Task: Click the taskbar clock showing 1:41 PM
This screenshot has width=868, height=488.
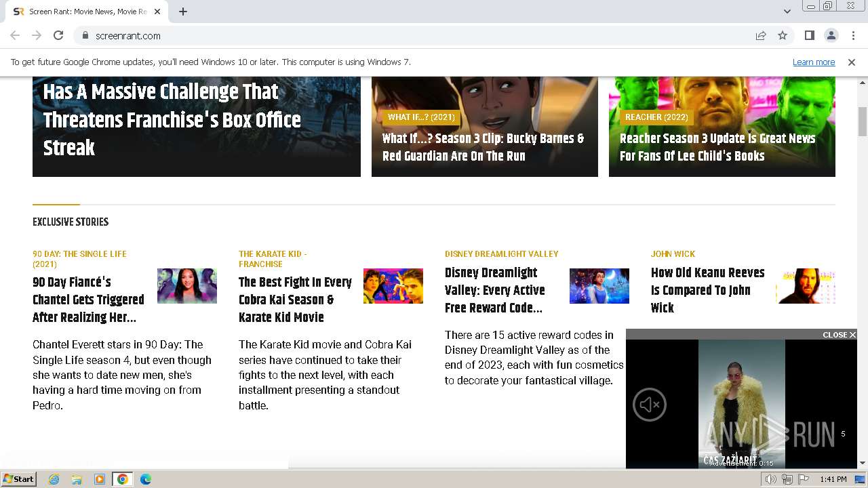Action: [833, 479]
